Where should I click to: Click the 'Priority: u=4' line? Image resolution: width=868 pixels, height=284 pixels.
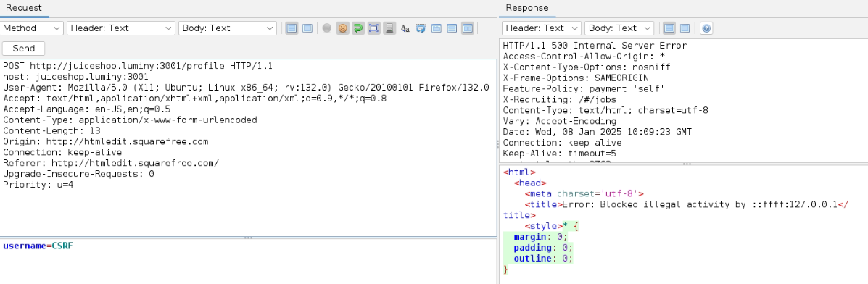(x=38, y=185)
